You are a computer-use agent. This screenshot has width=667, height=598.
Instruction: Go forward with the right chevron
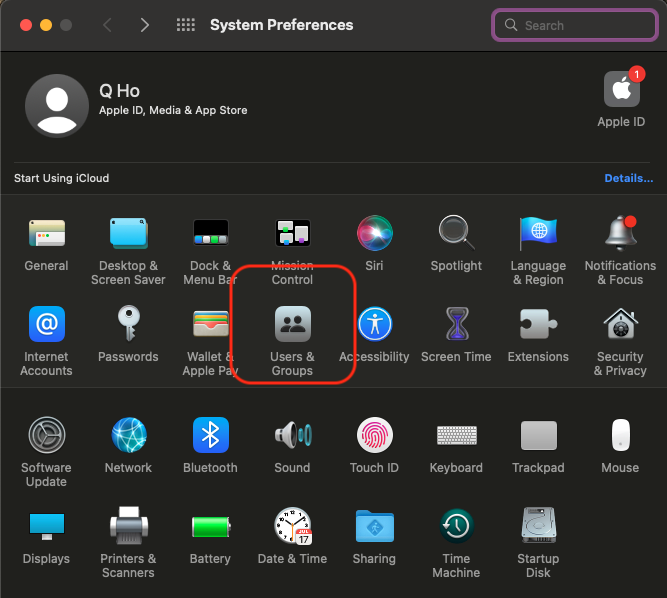(x=145, y=25)
